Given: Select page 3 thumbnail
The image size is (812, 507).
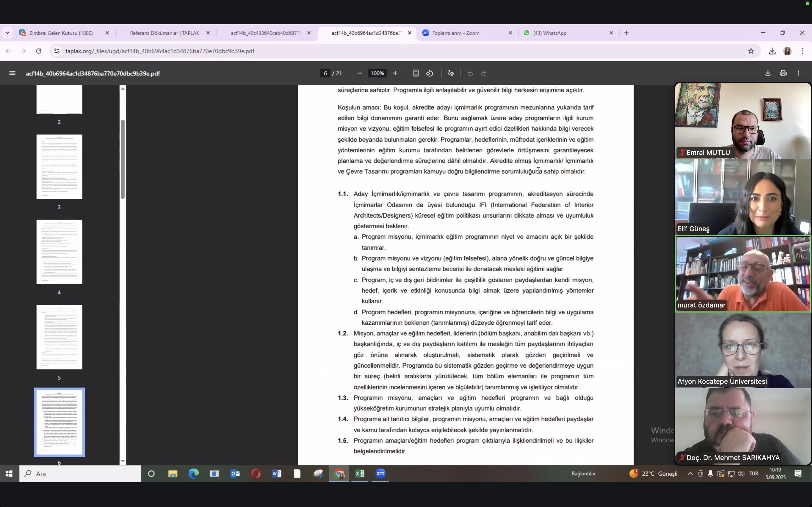Looking at the screenshot, I should point(59,167).
